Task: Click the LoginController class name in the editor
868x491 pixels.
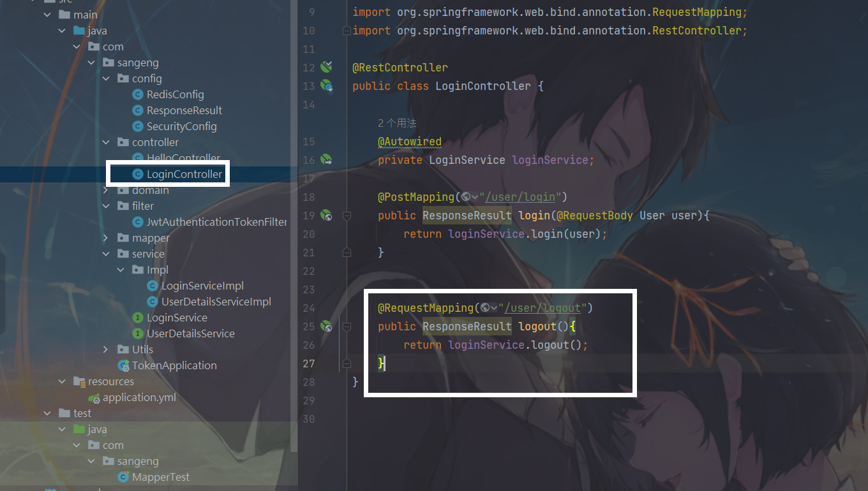Action: 483,86
